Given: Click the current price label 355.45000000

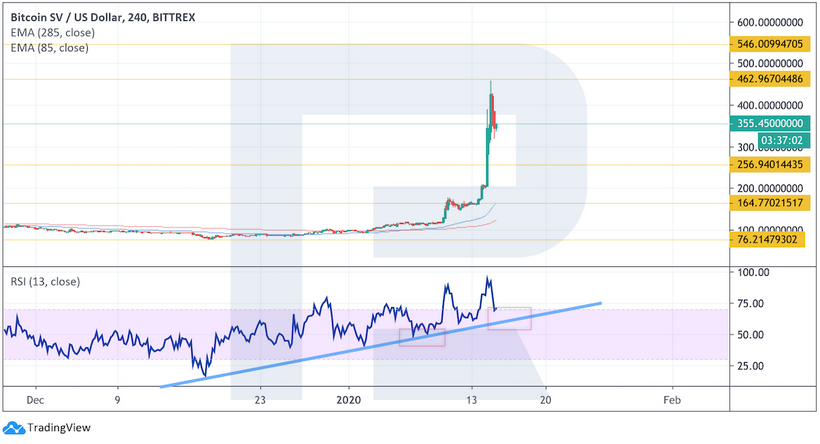Looking at the screenshot, I should coord(769,123).
